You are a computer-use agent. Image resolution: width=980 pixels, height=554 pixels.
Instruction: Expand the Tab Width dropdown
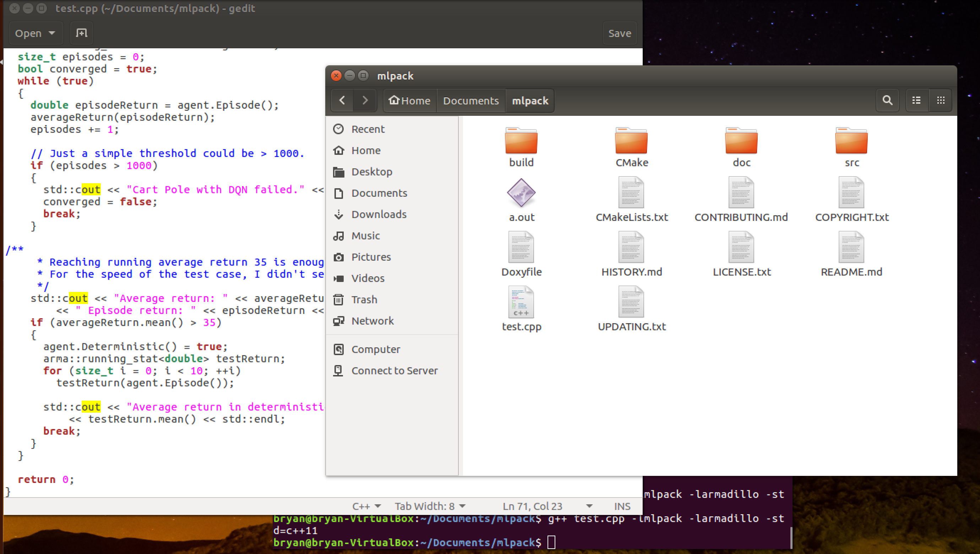pyautogui.click(x=430, y=506)
